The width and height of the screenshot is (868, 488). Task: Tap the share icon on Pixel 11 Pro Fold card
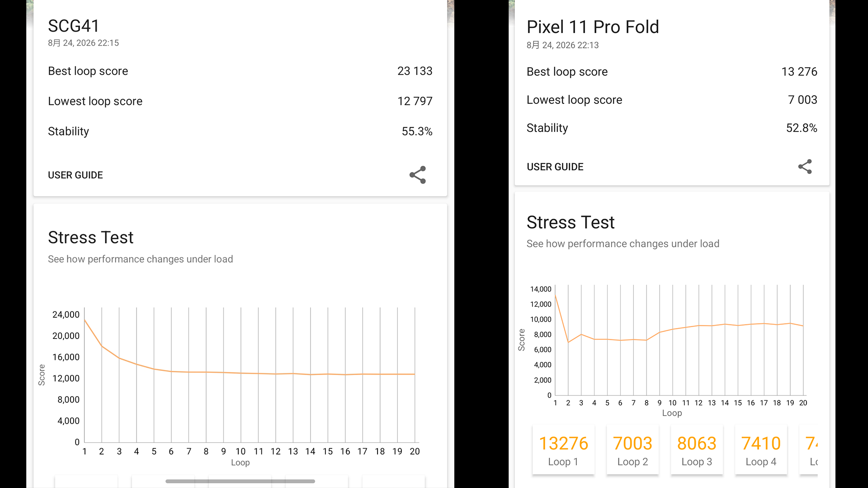pyautogui.click(x=805, y=167)
